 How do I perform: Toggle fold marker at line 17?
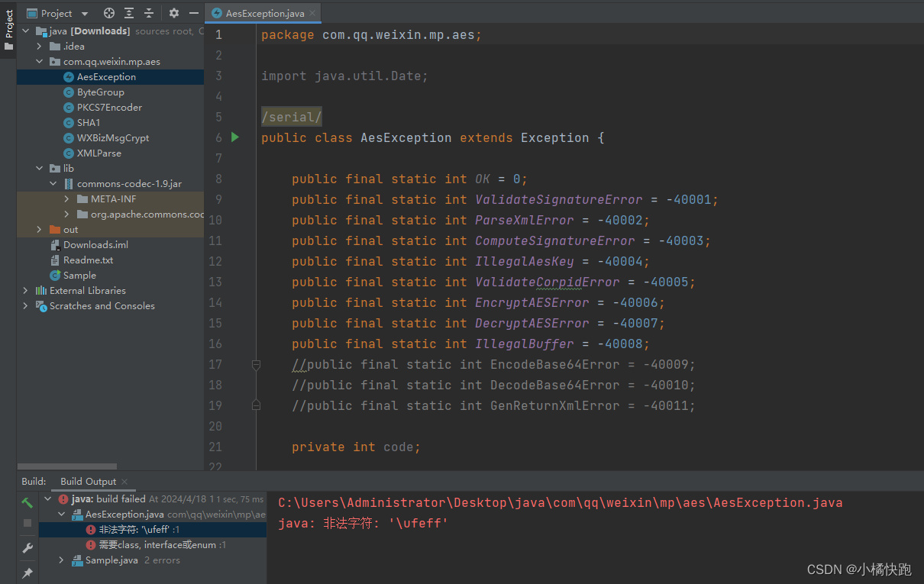(257, 365)
